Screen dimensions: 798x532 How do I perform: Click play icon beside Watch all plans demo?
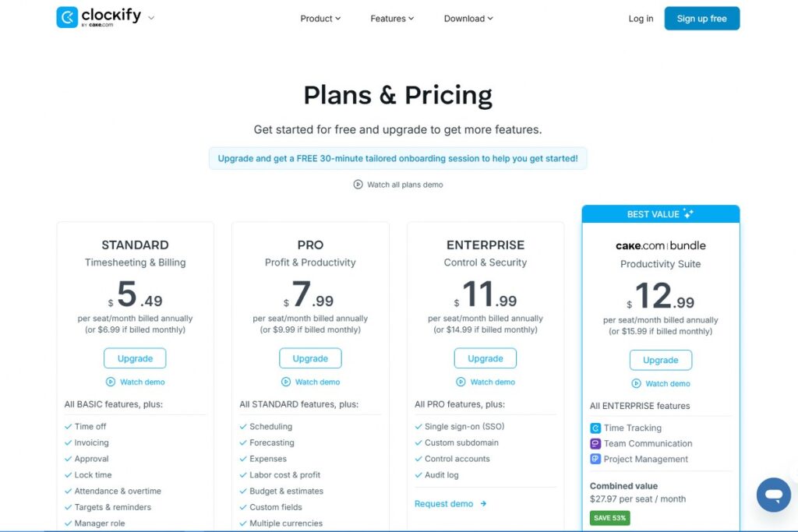(x=358, y=185)
